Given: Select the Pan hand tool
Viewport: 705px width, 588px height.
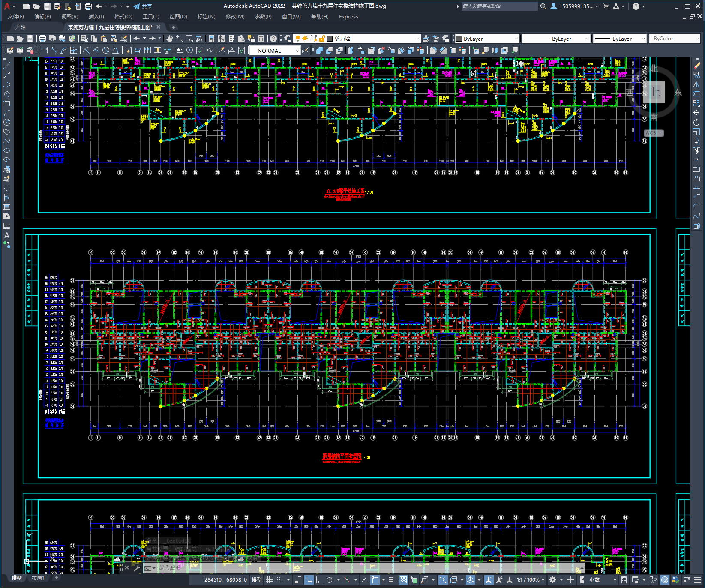Looking at the screenshot, I should tap(170, 39).
